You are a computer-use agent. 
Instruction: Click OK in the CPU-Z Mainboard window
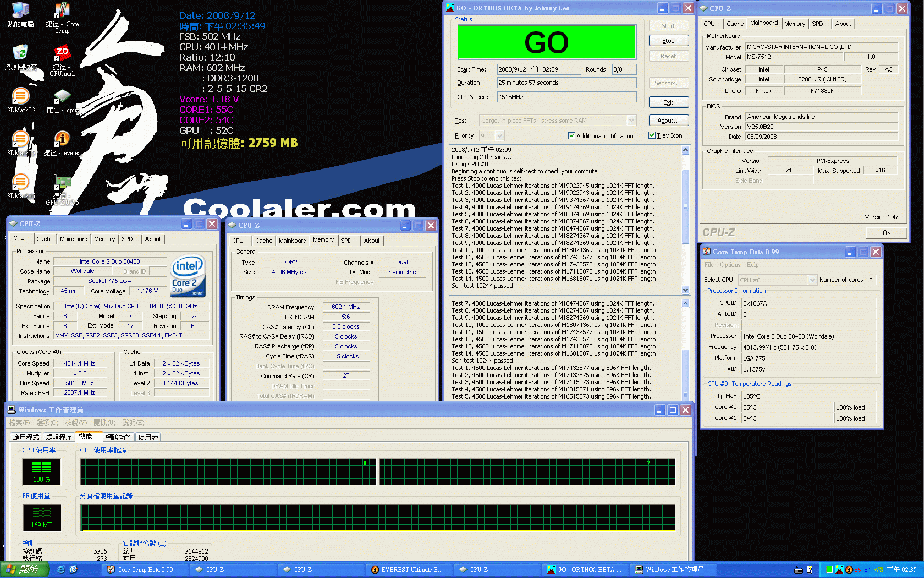(887, 232)
